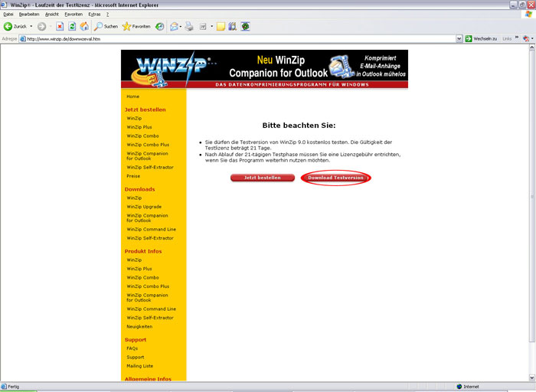Screen dimensions: 536x392
Task: Click the Links toolbar label
Action: (x=507, y=39)
